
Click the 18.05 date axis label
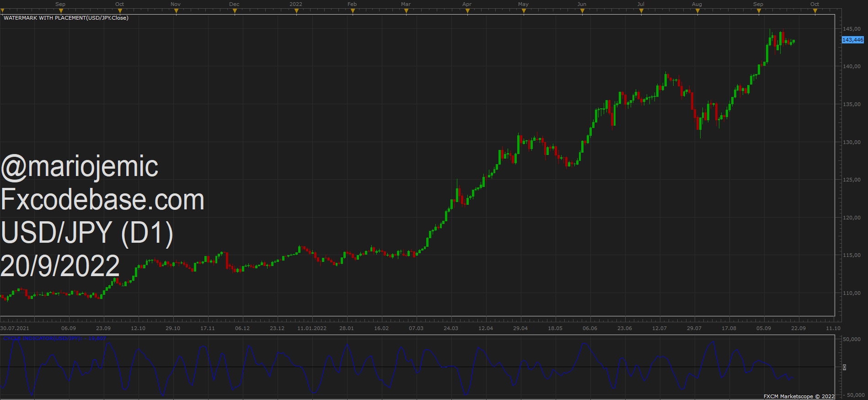pos(555,328)
